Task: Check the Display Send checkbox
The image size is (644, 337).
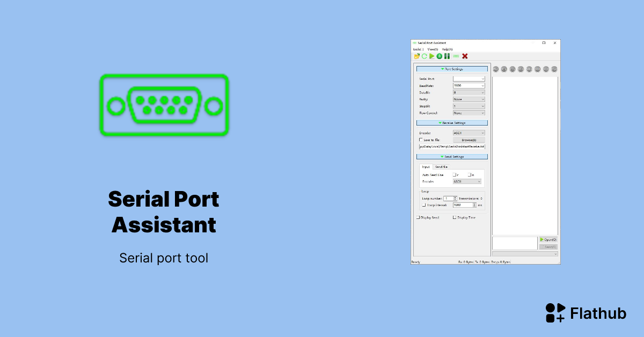Action: coord(418,217)
